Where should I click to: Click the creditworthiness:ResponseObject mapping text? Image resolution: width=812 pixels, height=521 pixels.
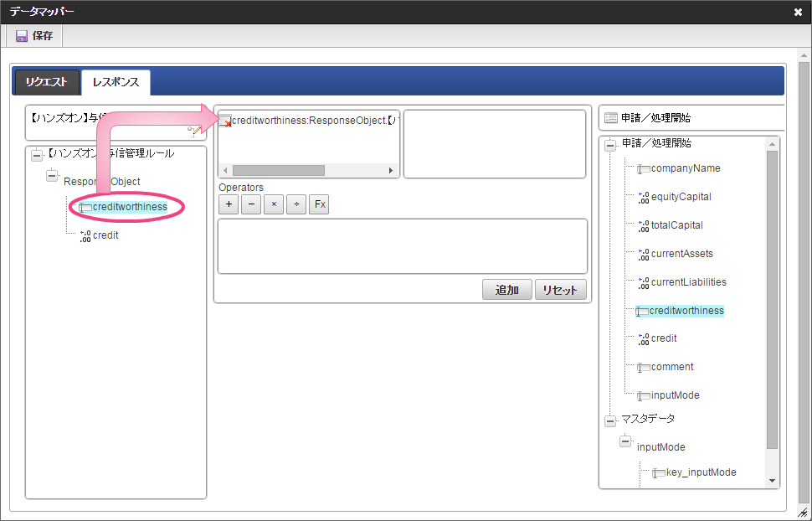[x=316, y=121]
